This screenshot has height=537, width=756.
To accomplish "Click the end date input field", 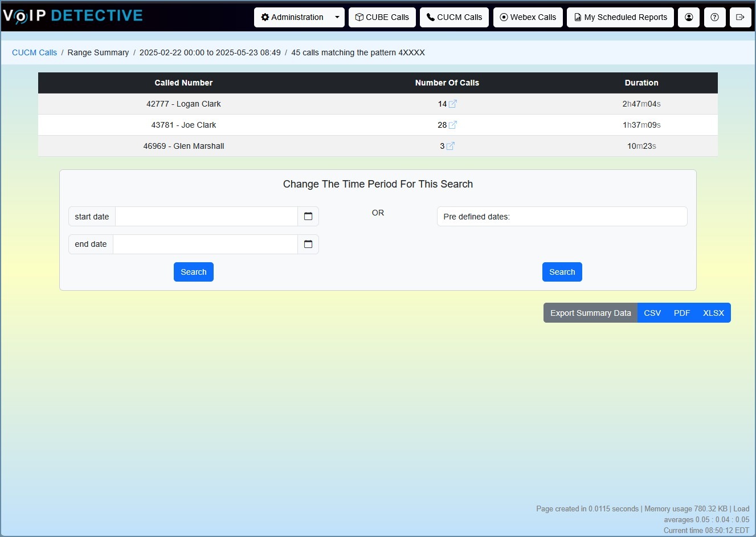I will pyautogui.click(x=205, y=244).
